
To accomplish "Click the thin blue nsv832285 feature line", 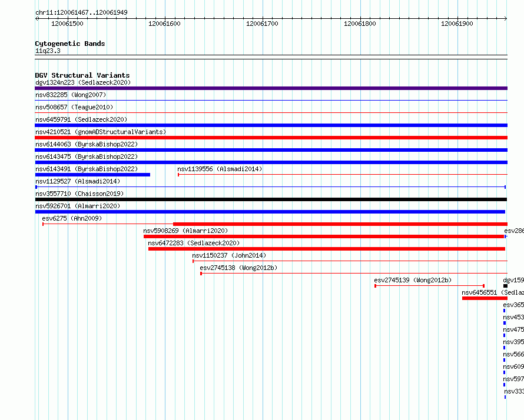I will [271, 100].
